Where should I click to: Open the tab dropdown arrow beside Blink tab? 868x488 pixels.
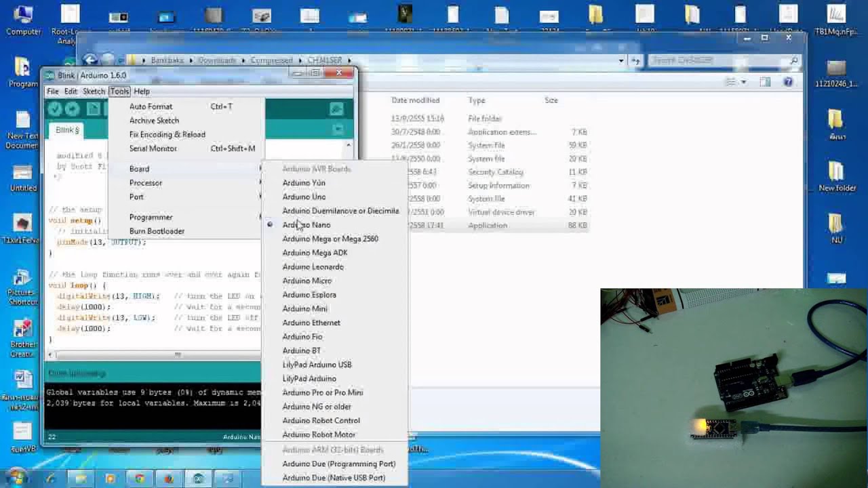click(338, 129)
